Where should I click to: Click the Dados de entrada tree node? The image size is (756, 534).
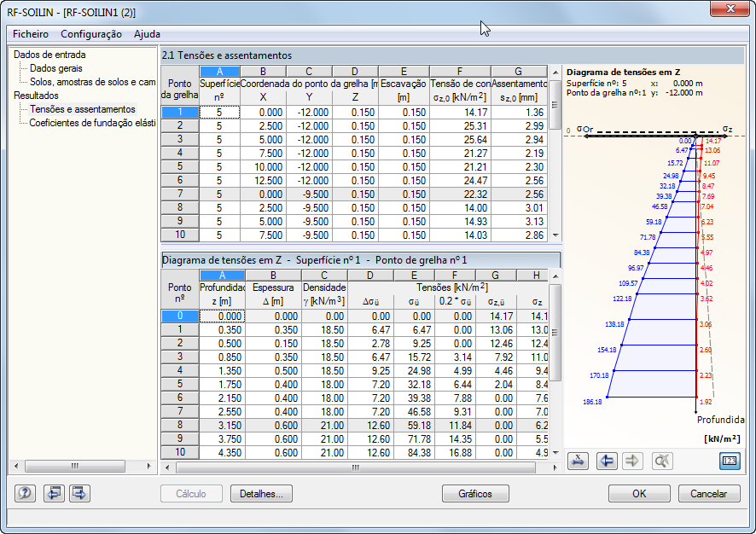(x=49, y=55)
